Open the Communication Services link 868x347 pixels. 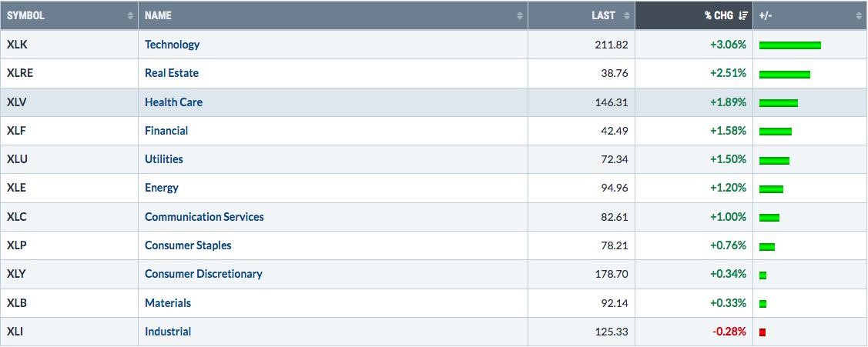coord(204,217)
